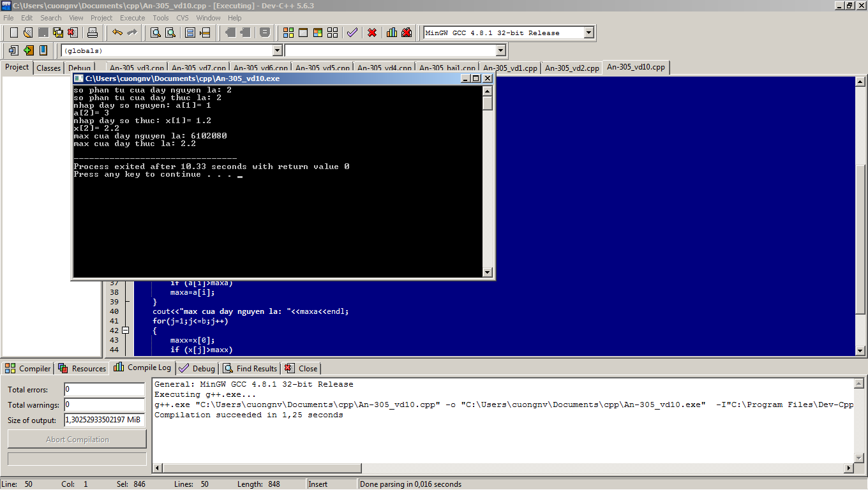This screenshot has width=868, height=490.
Task: Click editor vertical scrollbar down arrow
Action: point(860,350)
